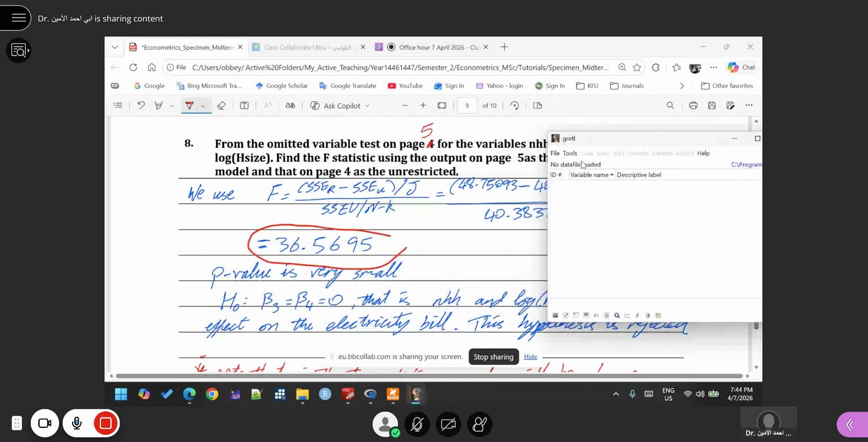
Task: Stop recording with the red square button
Action: [106, 423]
